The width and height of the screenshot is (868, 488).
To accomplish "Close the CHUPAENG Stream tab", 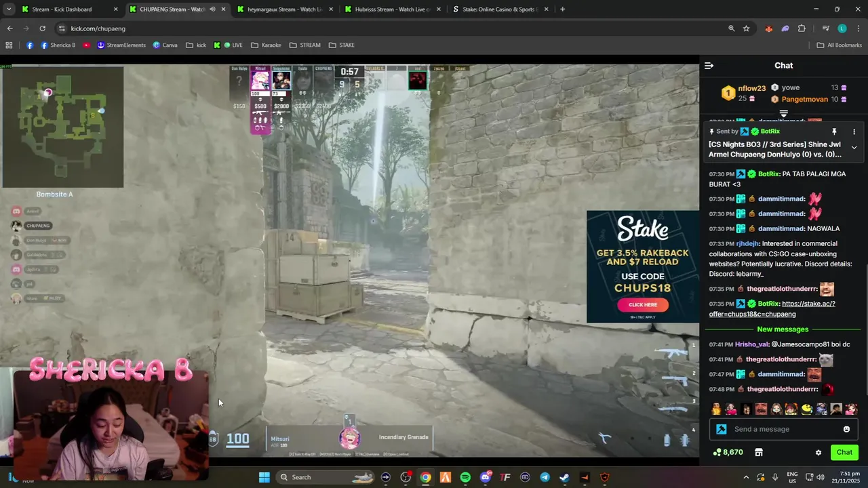I will 223,9.
